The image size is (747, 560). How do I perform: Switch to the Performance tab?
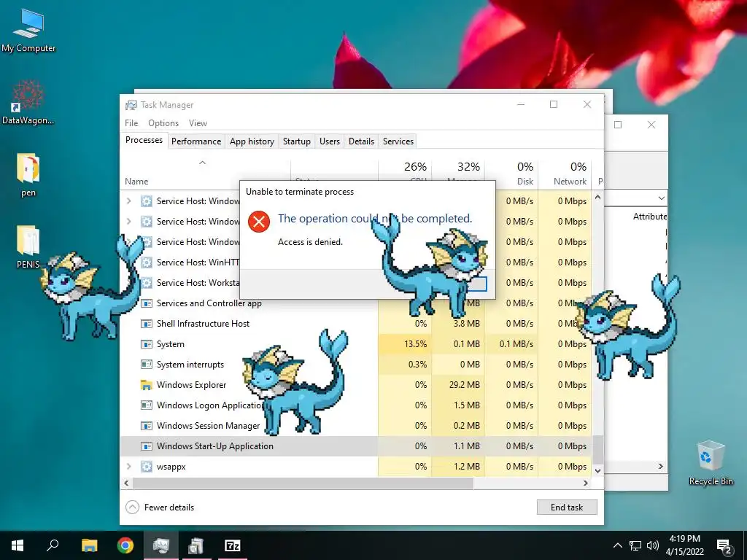(x=196, y=141)
